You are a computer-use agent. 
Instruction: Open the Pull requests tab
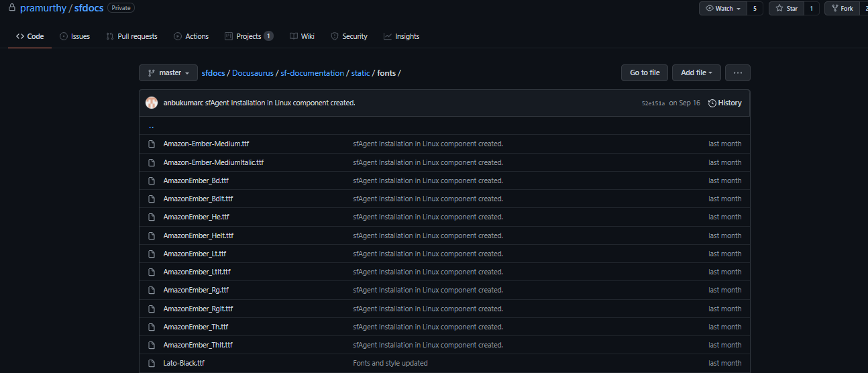[x=131, y=36]
